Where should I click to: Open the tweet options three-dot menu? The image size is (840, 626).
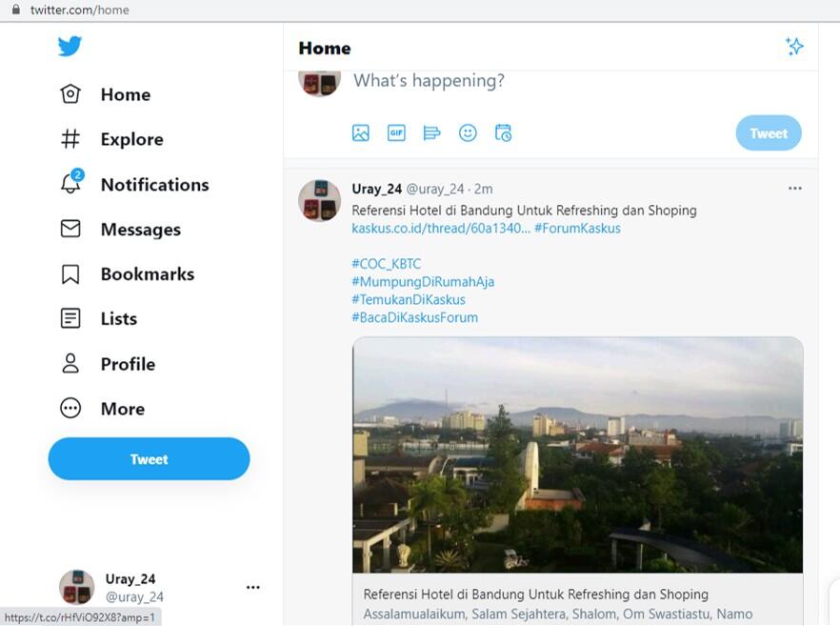795,189
